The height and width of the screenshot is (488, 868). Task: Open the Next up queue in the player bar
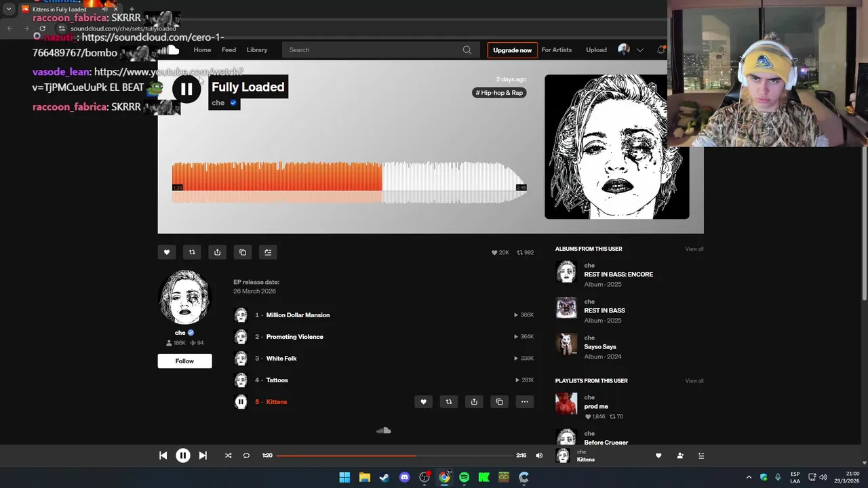pyautogui.click(x=701, y=455)
